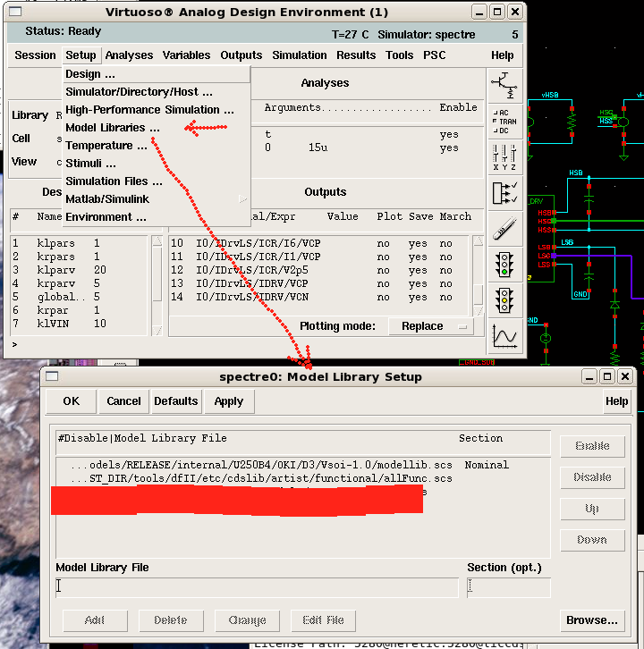Select design variable row klVIN 10
Screen dimensions: 644x649
tap(79, 324)
